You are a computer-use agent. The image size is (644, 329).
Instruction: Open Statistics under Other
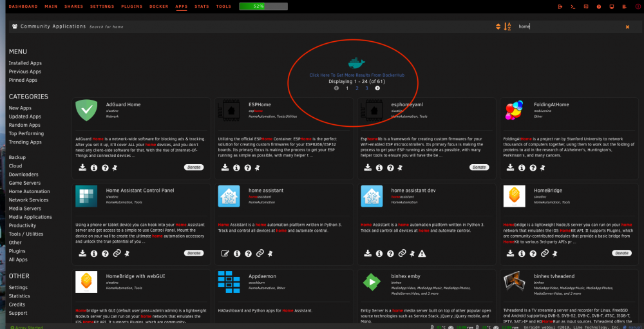19,296
